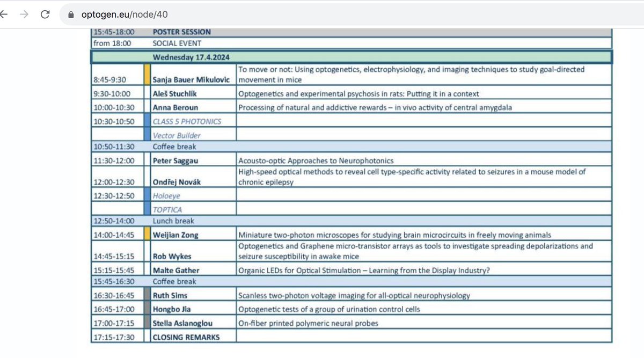Select the POSTER SESSION row text

[x=181, y=32]
